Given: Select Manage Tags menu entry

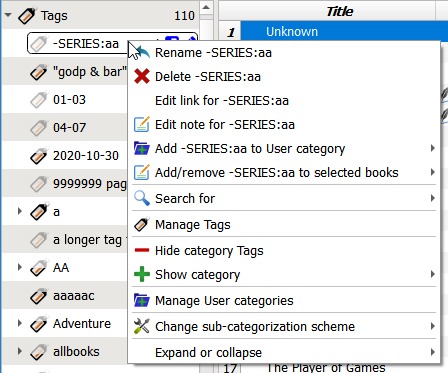Looking at the screenshot, I should click(x=284, y=225).
